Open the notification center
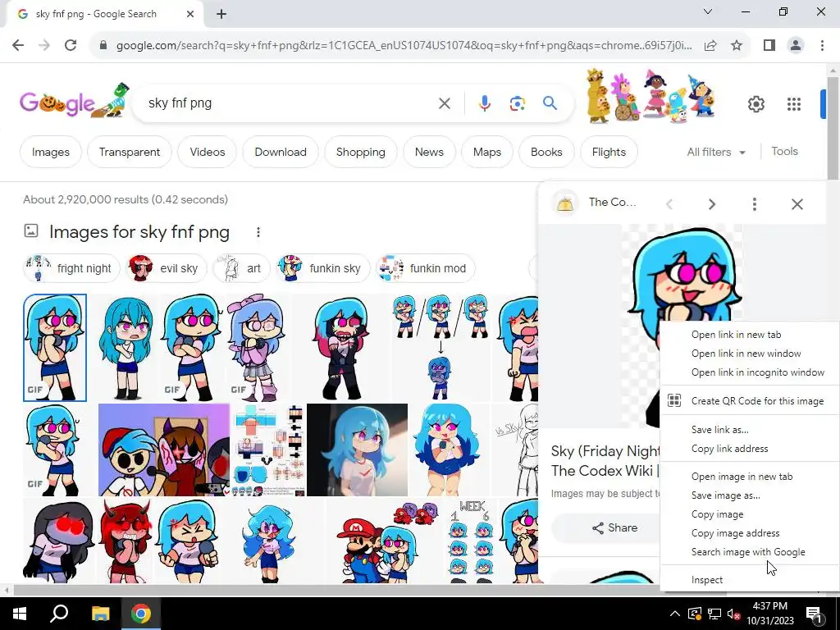This screenshot has width=840, height=630. tap(814, 614)
